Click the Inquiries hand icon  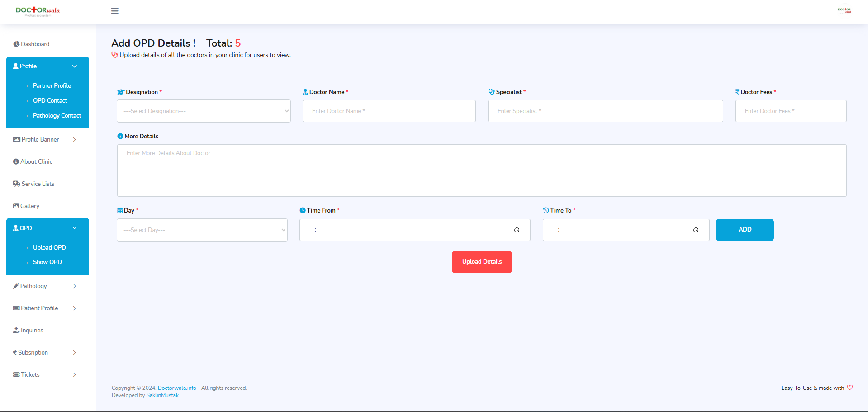coord(16,330)
